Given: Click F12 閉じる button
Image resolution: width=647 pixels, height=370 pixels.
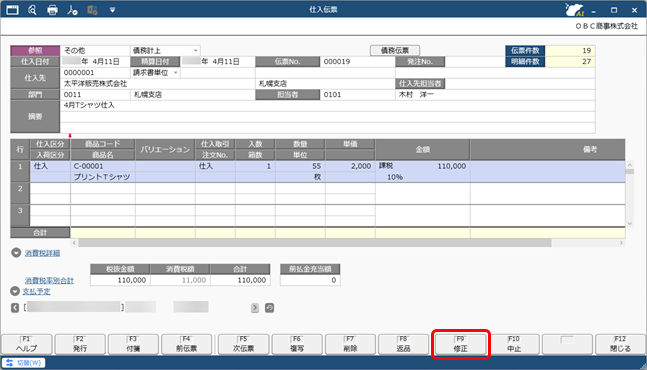Looking at the screenshot, I should tap(621, 344).
